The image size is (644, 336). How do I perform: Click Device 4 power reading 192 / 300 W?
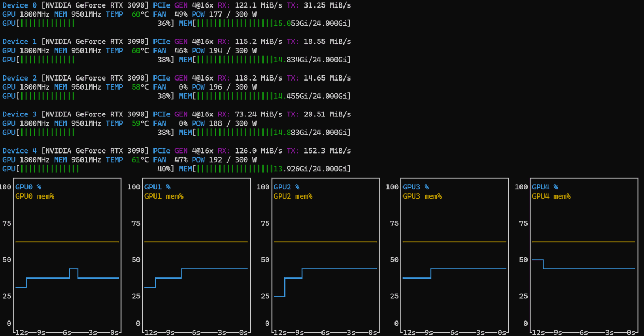233,160
